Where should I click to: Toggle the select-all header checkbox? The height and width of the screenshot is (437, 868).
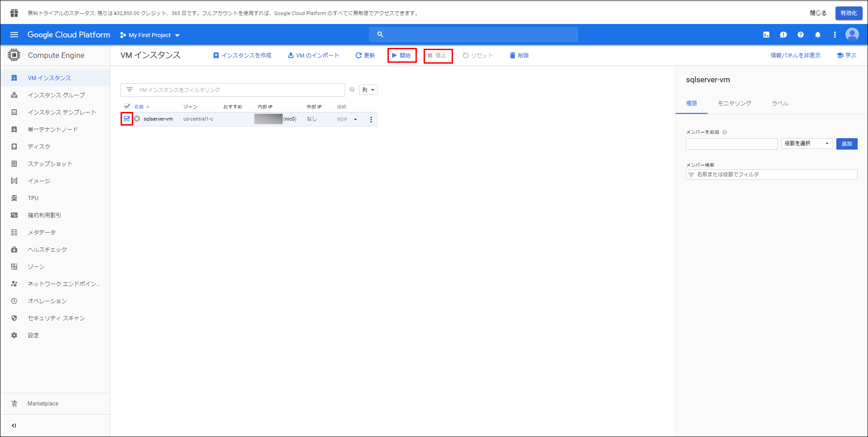point(127,107)
